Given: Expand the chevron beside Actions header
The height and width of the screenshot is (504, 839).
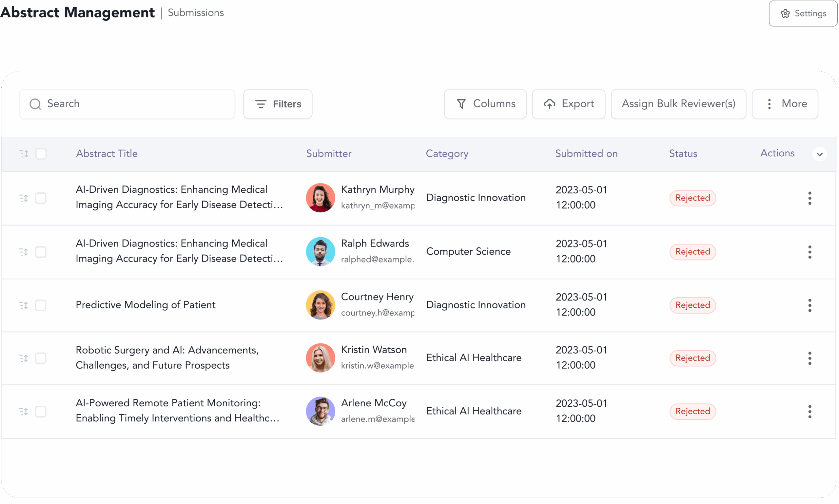Looking at the screenshot, I should point(819,154).
